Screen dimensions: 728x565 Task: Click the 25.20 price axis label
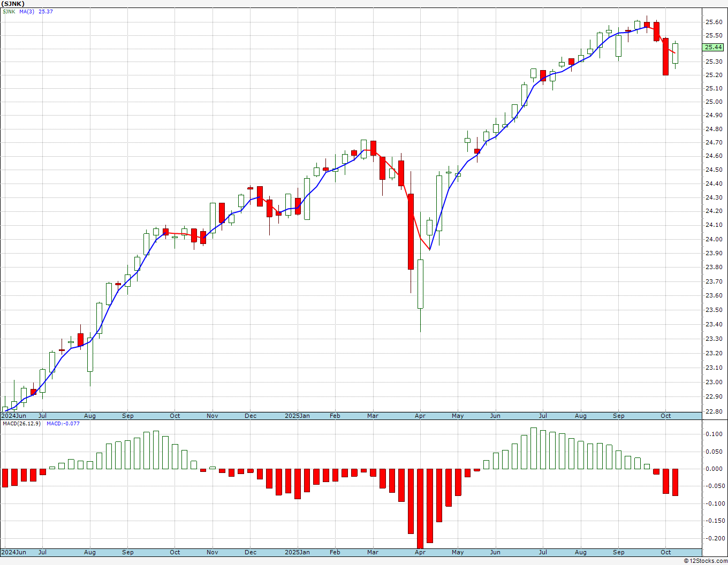tap(714, 75)
